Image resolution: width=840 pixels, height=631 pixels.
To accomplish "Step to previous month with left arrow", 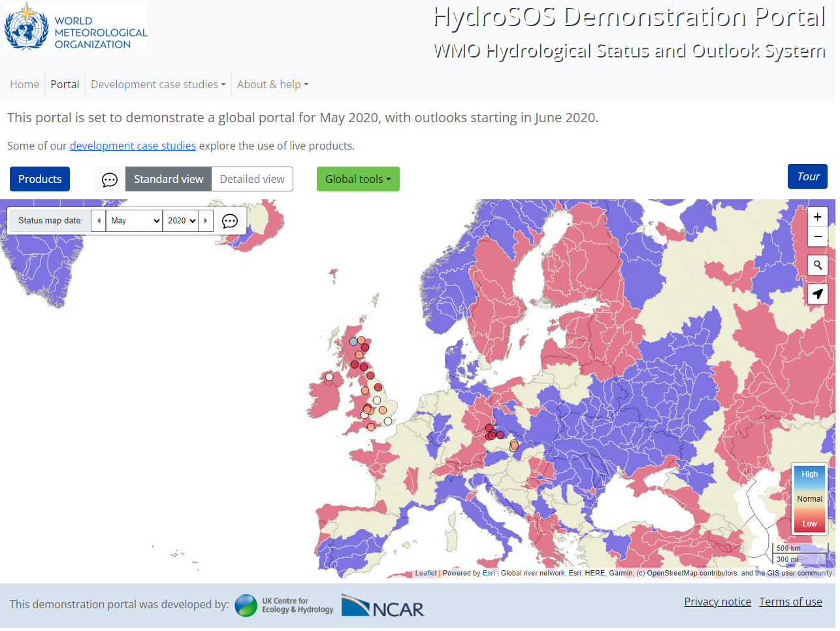I will (99, 221).
